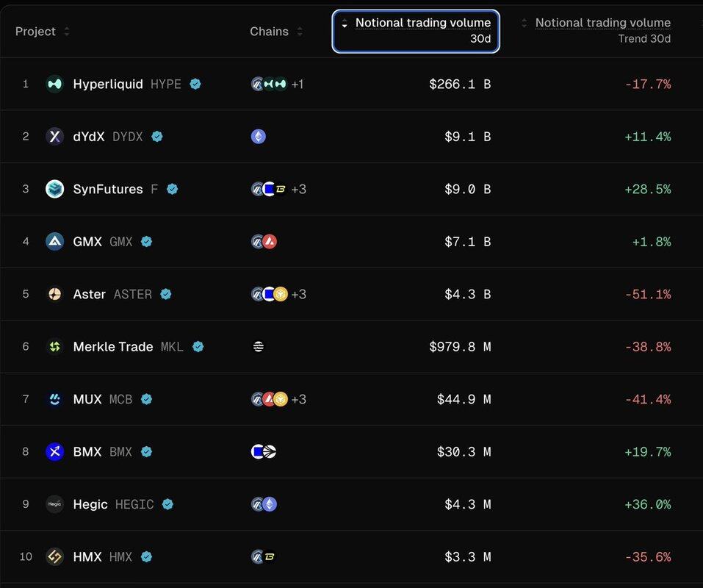
Task: Click the SynFutures project logo icon
Action: (54, 189)
